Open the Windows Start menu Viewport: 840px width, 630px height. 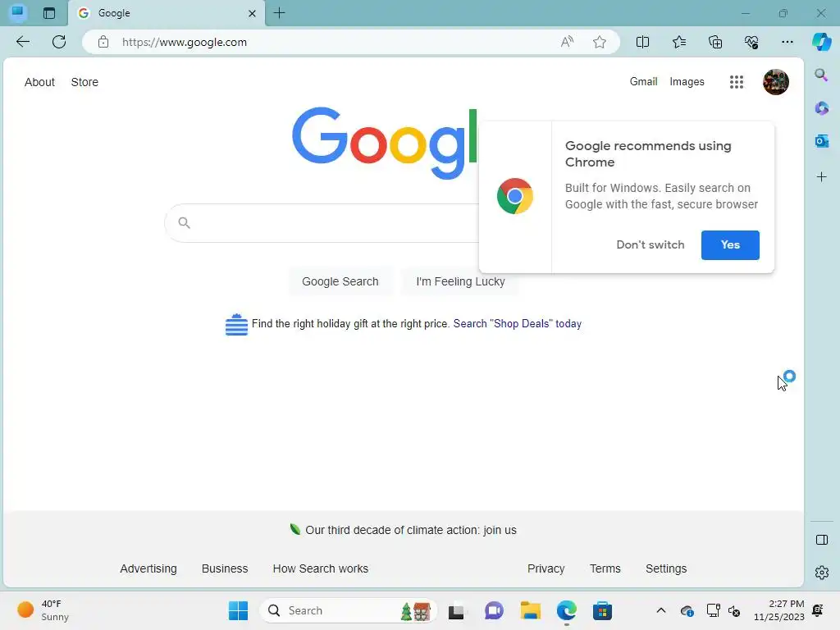pyautogui.click(x=238, y=610)
